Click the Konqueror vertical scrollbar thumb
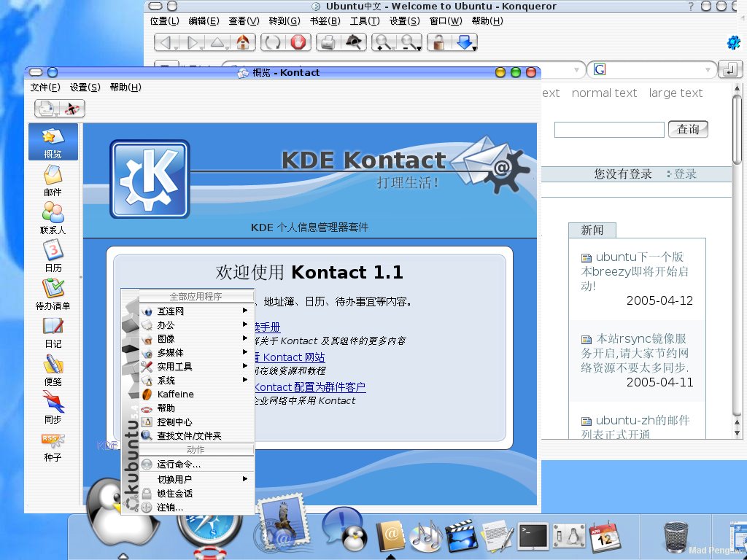Screen dimensions: 747x560 [x=737, y=130]
